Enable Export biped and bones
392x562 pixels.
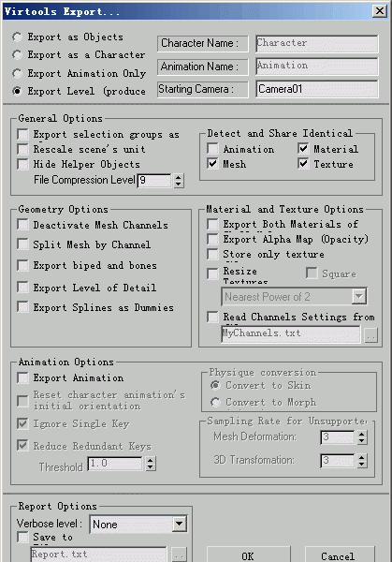pyautogui.click(x=22, y=266)
